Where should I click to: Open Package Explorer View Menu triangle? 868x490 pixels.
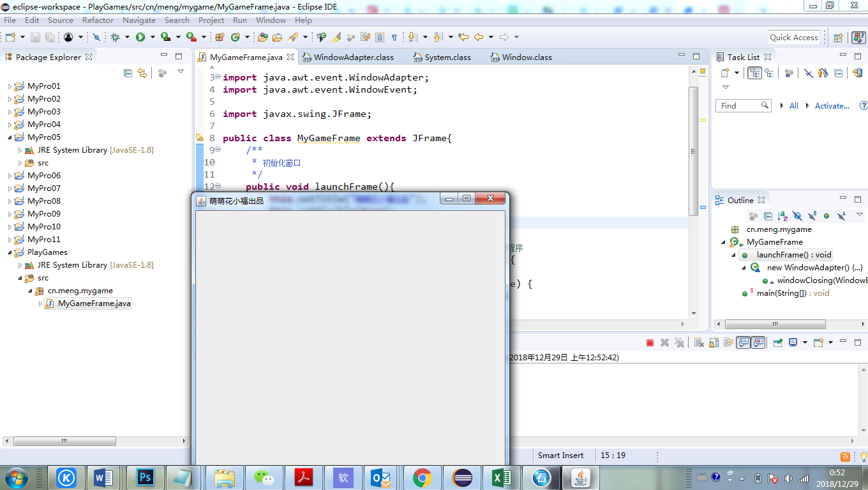(x=181, y=72)
